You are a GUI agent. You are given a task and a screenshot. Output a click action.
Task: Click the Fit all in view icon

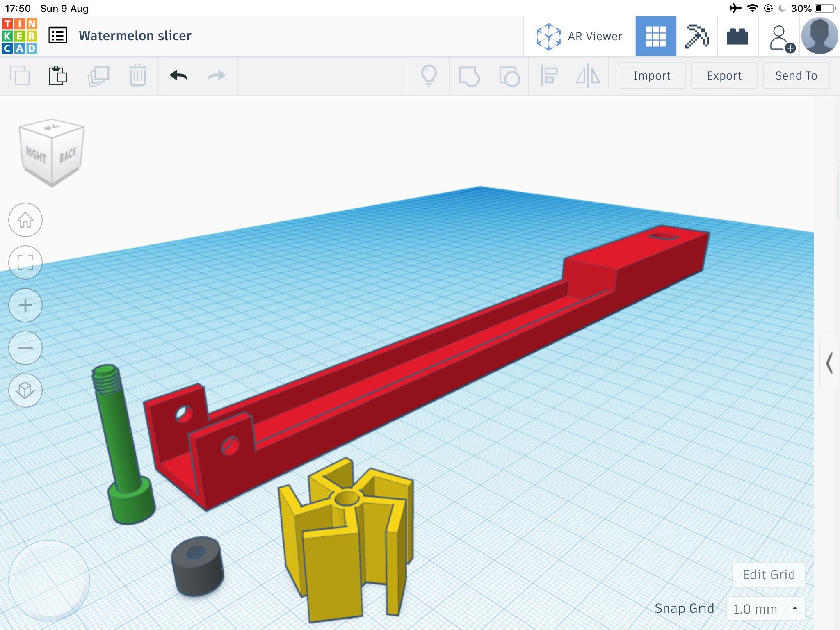point(25,262)
